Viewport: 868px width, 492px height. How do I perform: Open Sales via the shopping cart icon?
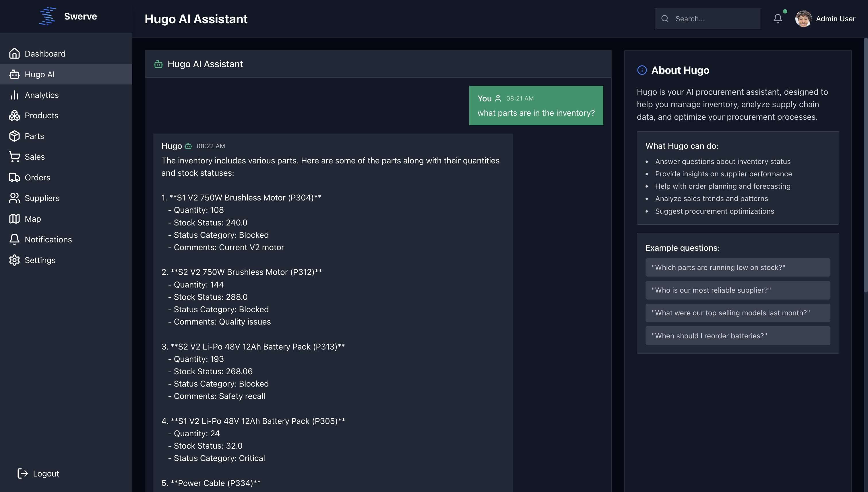point(14,157)
